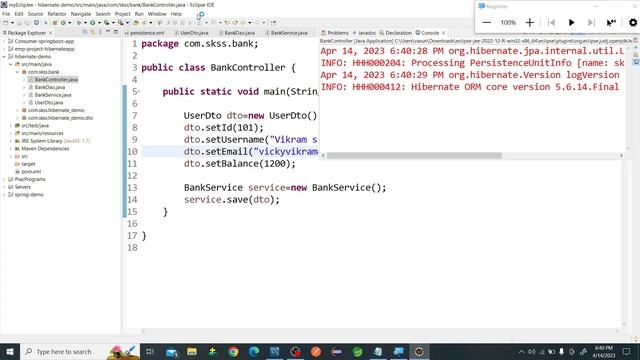The height and width of the screenshot is (360, 640).
Task: Open the Debug configurations dropdown arrow
Action: pos(85,23)
